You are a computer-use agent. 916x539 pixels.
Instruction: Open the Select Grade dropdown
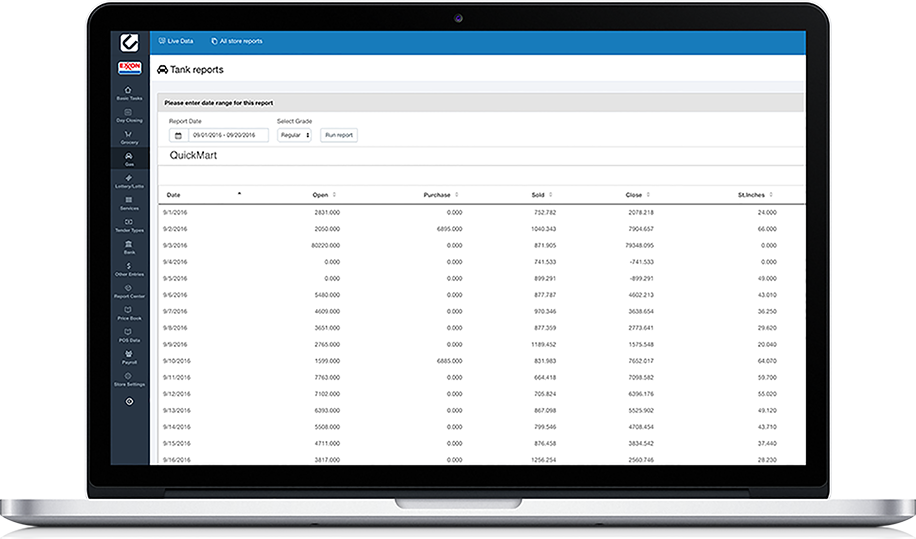click(294, 135)
